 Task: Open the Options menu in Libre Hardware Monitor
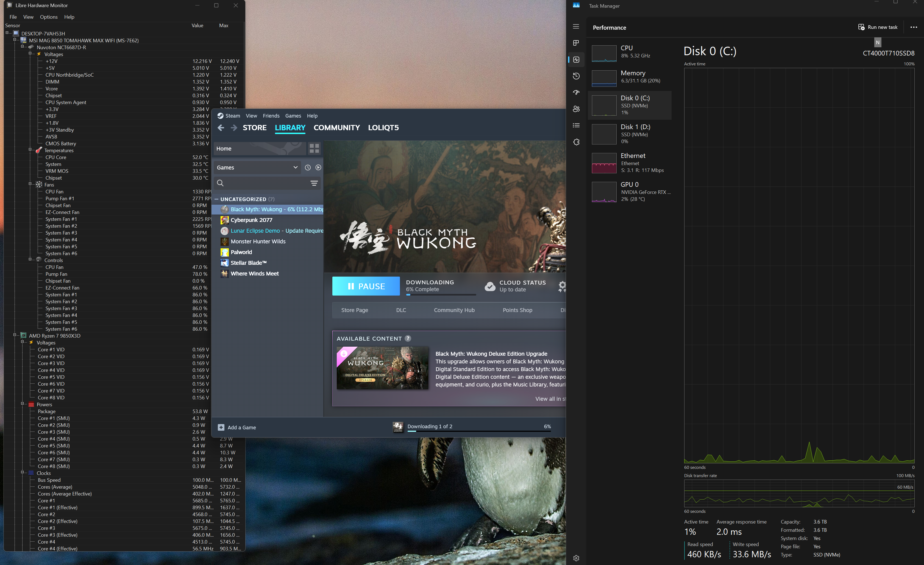pyautogui.click(x=49, y=17)
